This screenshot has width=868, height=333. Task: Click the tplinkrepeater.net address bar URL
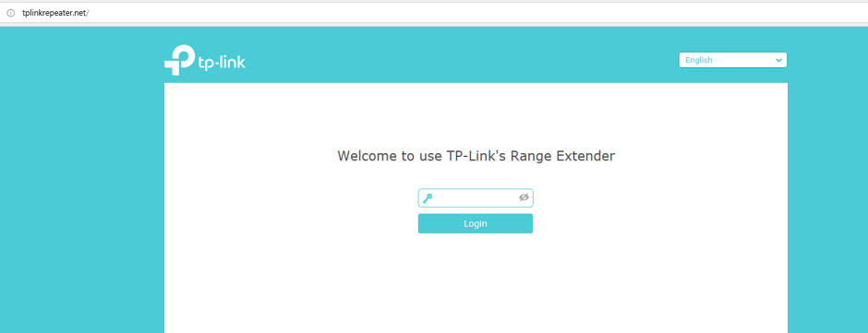point(55,13)
